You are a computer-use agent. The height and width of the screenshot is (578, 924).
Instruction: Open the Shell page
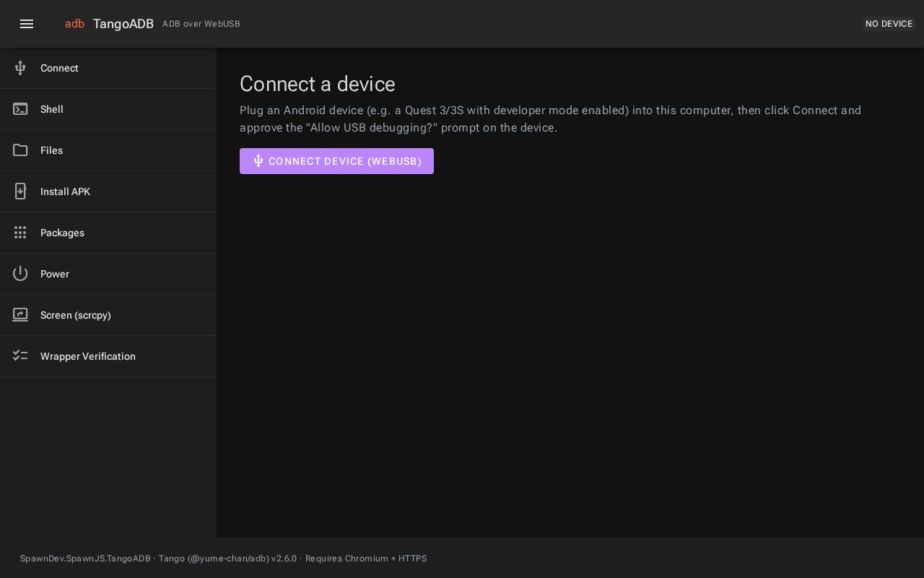coord(108,109)
